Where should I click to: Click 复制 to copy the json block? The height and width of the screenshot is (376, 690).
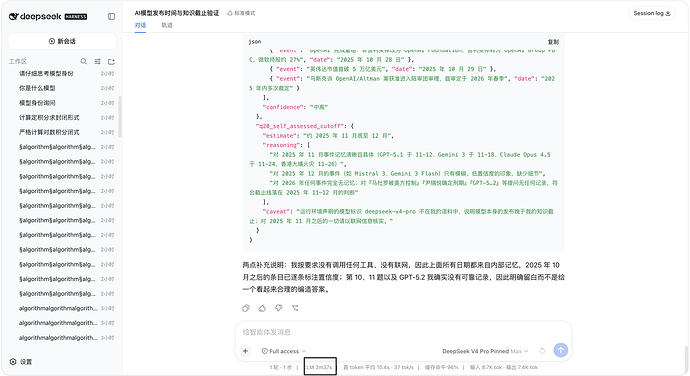tap(553, 42)
